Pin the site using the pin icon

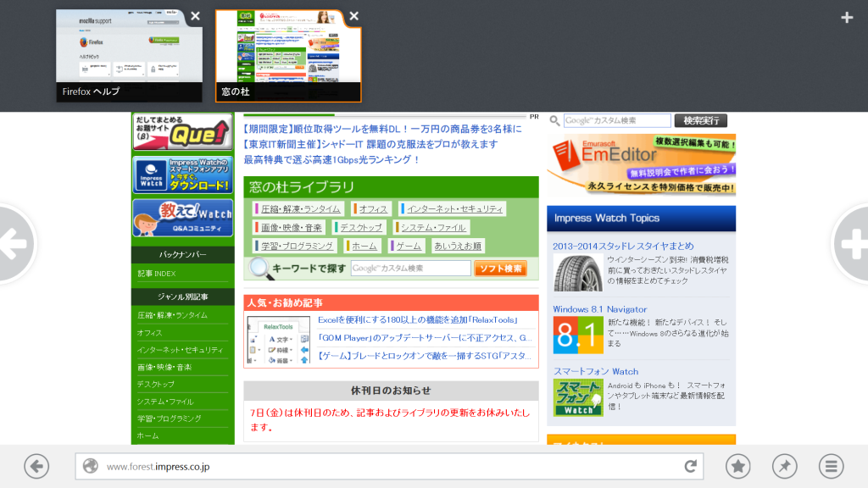(784, 466)
